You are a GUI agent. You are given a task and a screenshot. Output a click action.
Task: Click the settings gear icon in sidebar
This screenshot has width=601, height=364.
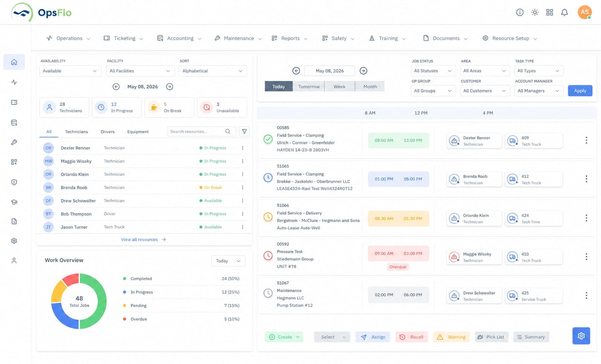[x=14, y=241]
